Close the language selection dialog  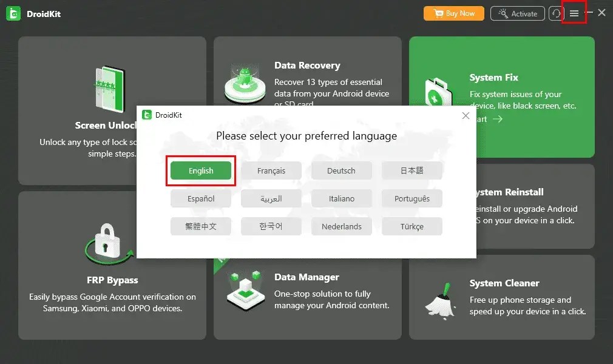point(466,115)
